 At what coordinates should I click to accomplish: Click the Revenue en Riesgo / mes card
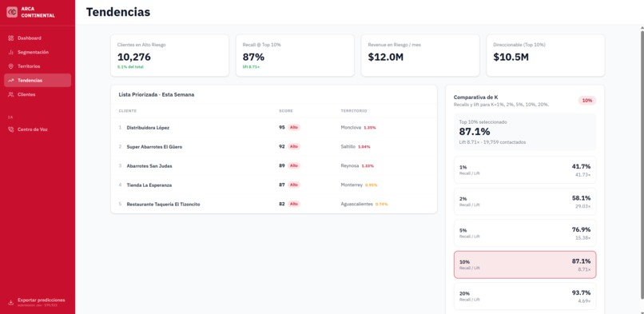click(420, 55)
